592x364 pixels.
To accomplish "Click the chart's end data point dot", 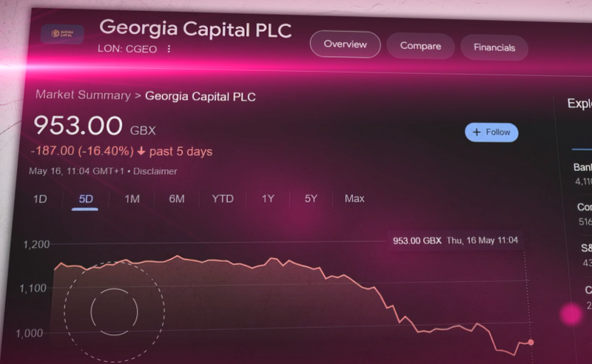I will coord(531,343).
